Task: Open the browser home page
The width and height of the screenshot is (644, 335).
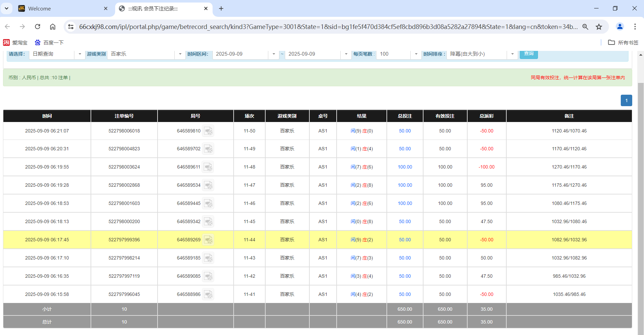Action: pos(53,26)
